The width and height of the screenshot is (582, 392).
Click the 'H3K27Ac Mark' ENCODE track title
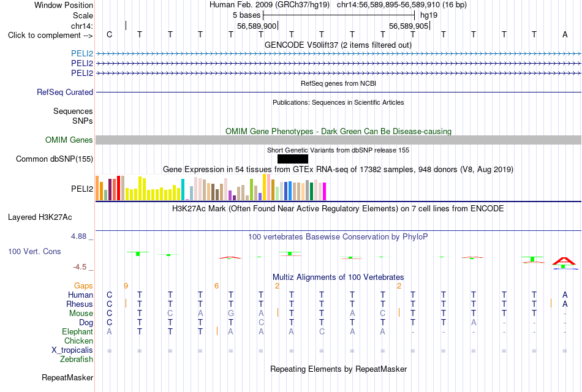point(338,209)
